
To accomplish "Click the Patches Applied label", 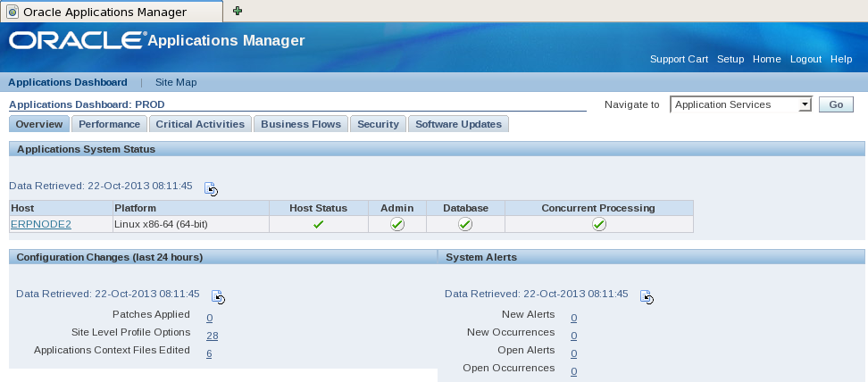I will pyautogui.click(x=151, y=314).
